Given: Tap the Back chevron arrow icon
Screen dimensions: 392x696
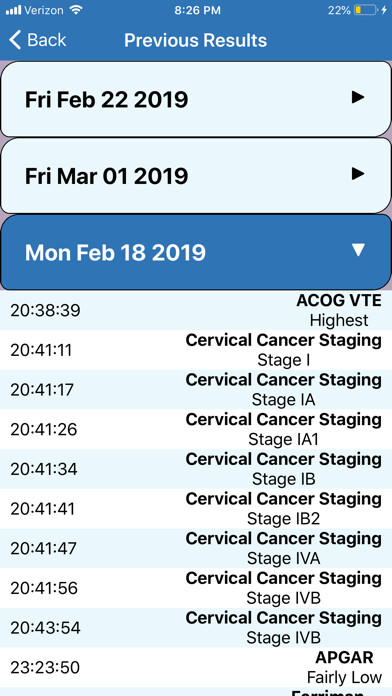Looking at the screenshot, I should click(x=15, y=40).
